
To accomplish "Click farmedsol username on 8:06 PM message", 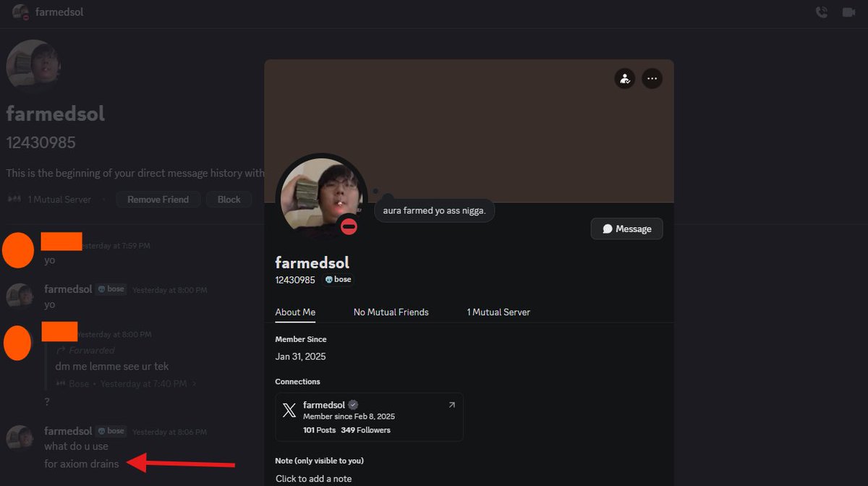I will pyautogui.click(x=68, y=431).
